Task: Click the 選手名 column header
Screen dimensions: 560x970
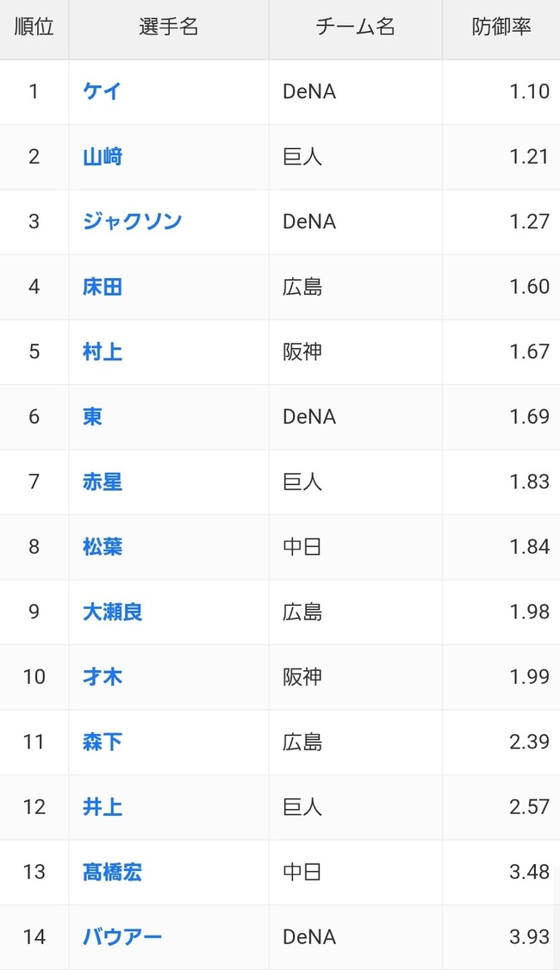Action: point(168,28)
